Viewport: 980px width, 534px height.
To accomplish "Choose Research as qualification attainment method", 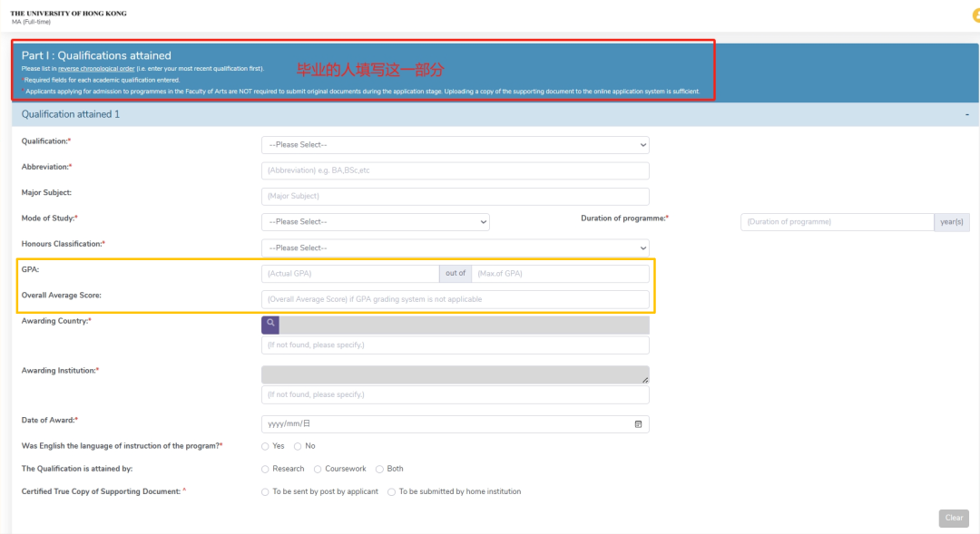I will [265, 469].
